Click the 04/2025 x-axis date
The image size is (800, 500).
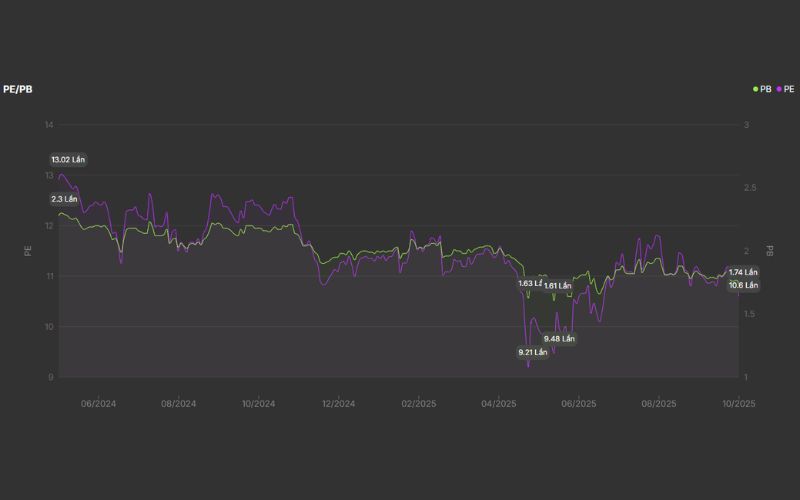coord(499,404)
